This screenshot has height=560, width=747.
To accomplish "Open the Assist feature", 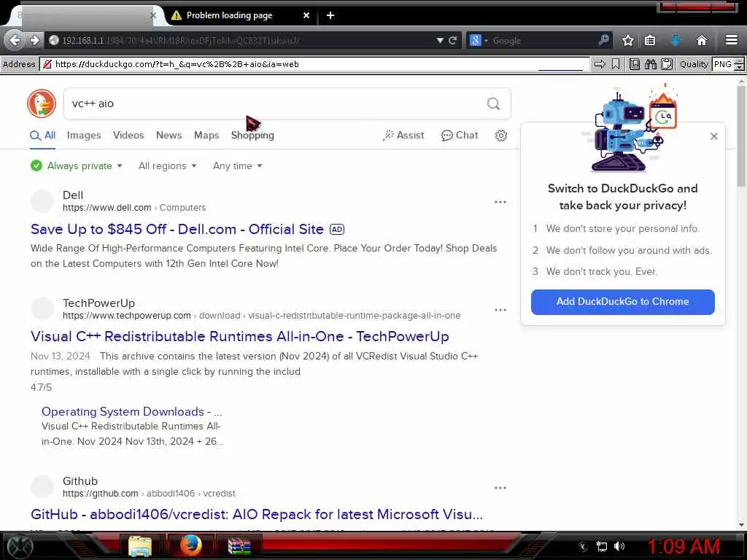I will click(x=403, y=135).
